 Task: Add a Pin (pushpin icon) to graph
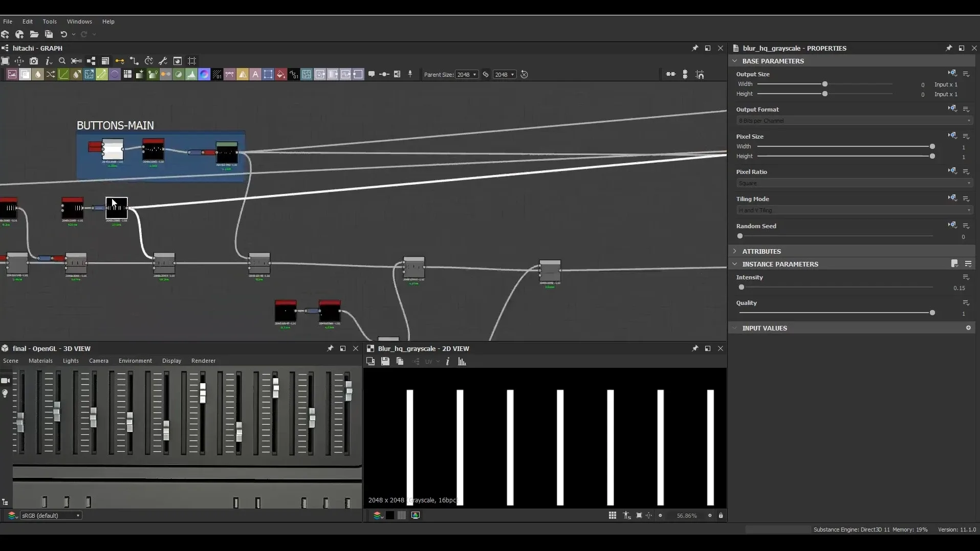410,74
